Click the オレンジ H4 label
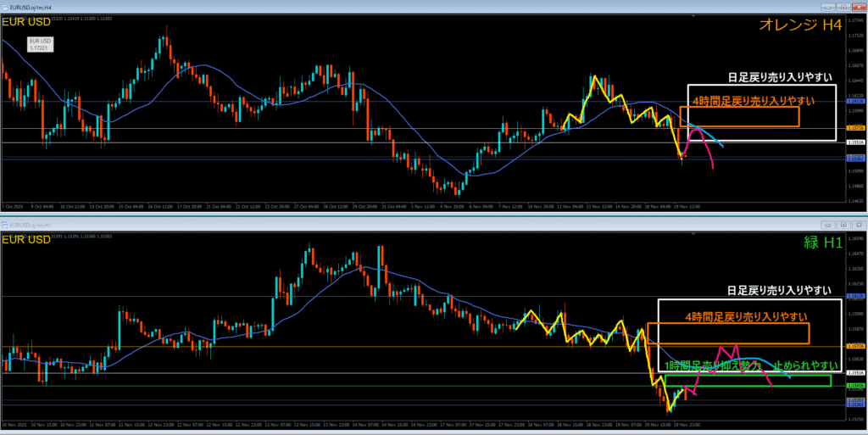Viewport: 868px width, 435px height. click(x=800, y=25)
